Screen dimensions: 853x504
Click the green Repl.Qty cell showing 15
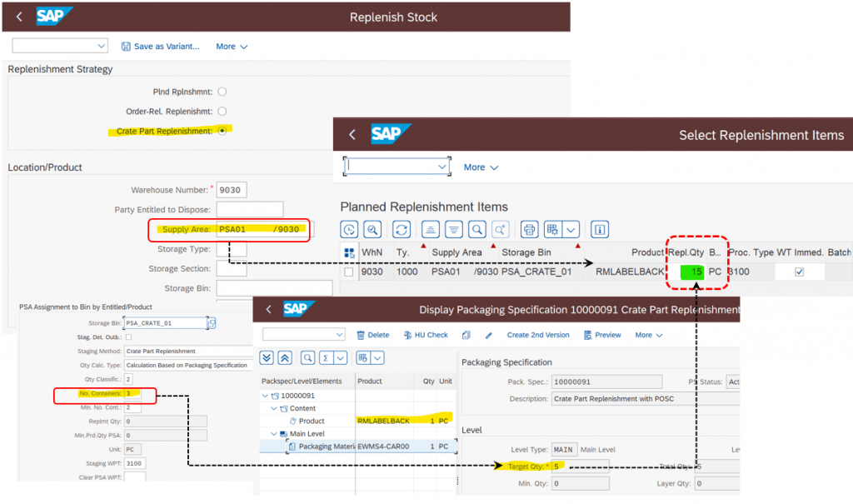coord(692,272)
